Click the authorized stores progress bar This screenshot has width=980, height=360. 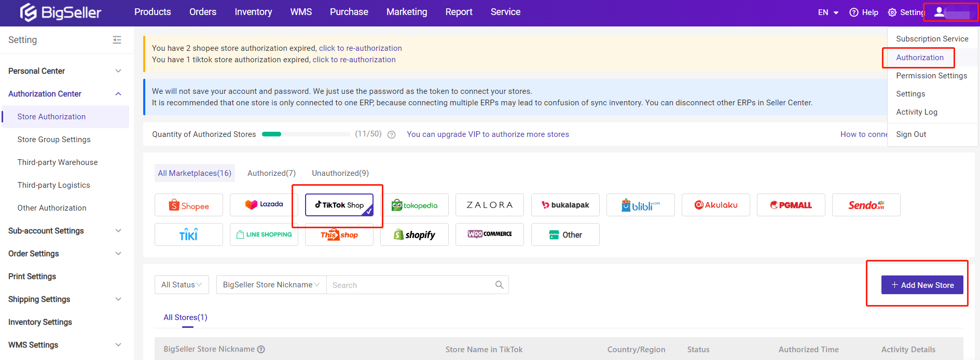tap(306, 134)
